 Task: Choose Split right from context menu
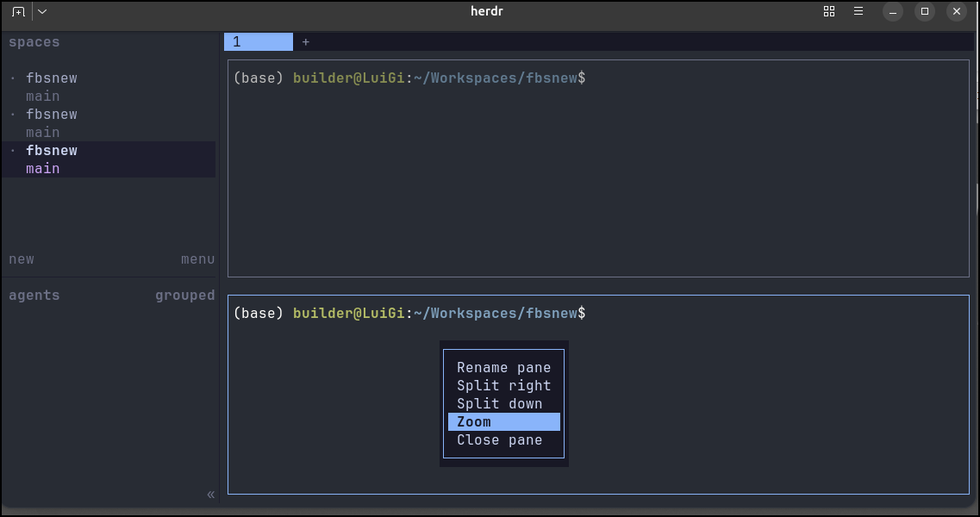coord(503,386)
